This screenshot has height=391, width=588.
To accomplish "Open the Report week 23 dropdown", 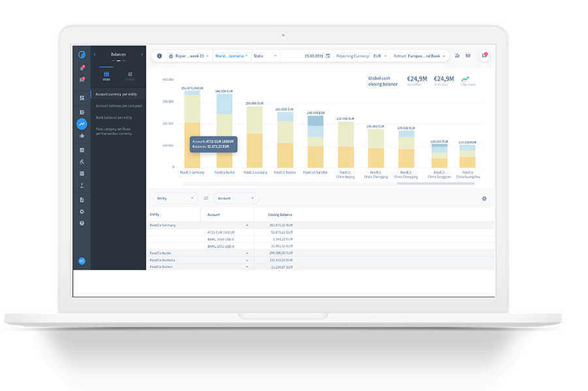I will 191,56.
